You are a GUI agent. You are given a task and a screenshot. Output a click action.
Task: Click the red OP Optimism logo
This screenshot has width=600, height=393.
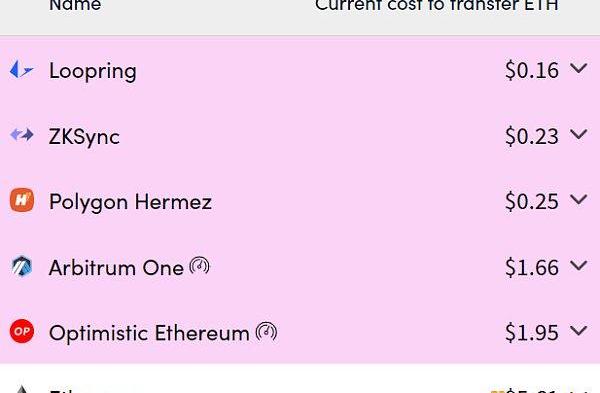coord(22,331)
